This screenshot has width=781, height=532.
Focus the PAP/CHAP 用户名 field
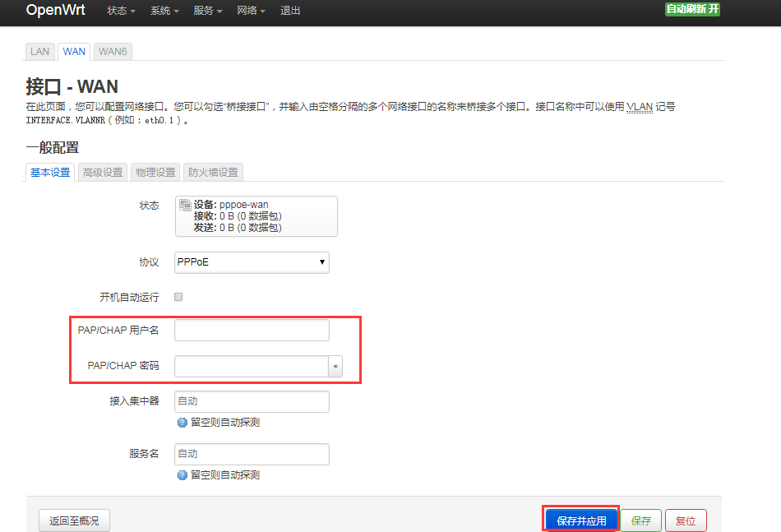pyautogui.click(x=252, y=331)
